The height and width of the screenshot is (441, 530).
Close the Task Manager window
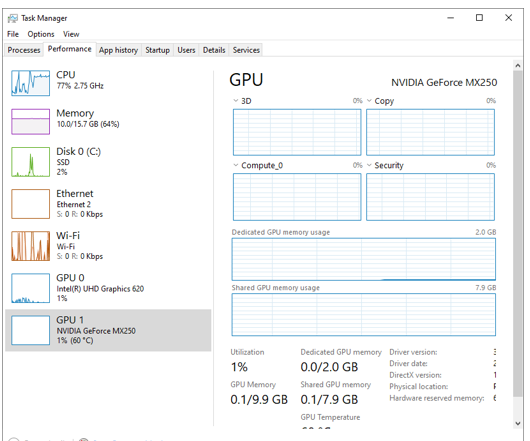coord(508,18)
